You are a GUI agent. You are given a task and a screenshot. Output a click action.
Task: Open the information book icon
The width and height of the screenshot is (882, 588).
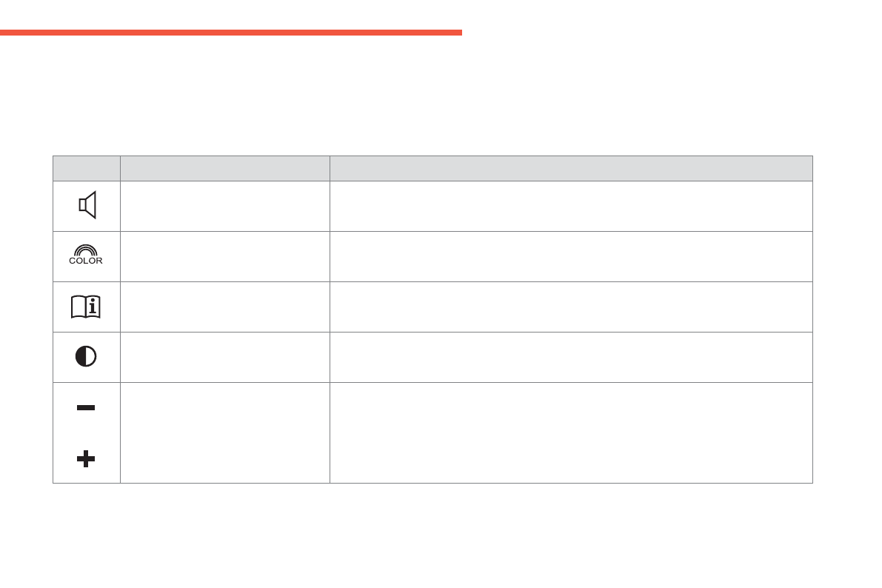(x=87, y=307)
